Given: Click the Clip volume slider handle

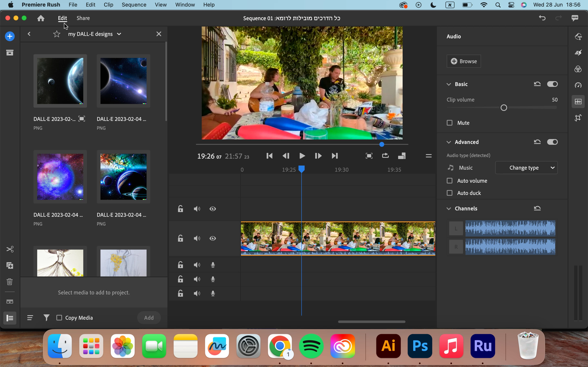Looking at the screenshot, I should click(504, 107).
